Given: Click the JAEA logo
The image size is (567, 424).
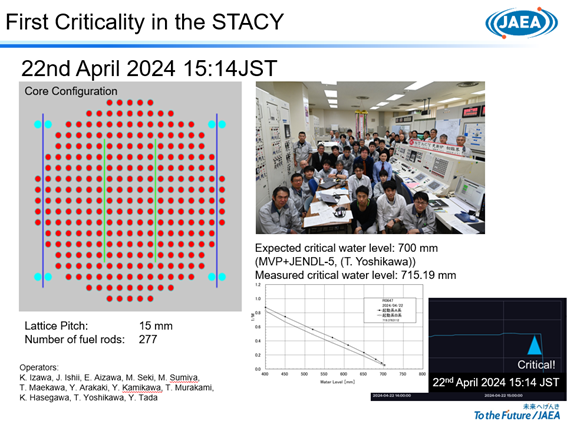Looking at the screenshot, I should coord(521,23).
